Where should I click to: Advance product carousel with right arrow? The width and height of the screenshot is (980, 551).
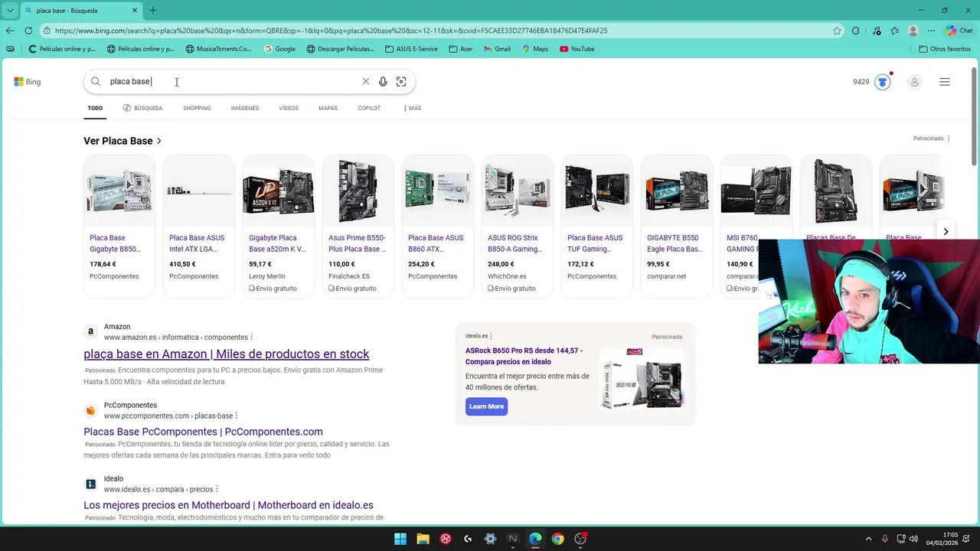(x=946, y=231)
